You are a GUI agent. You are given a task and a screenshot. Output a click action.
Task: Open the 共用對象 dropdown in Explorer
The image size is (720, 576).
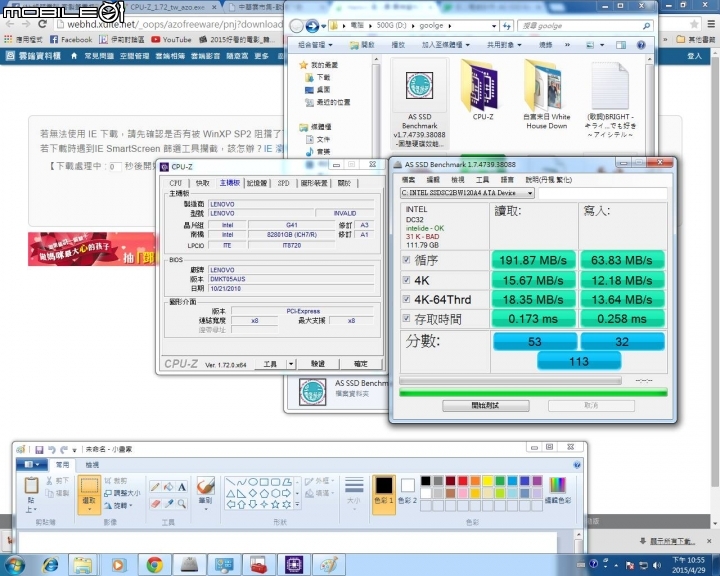tap(504, 45)
